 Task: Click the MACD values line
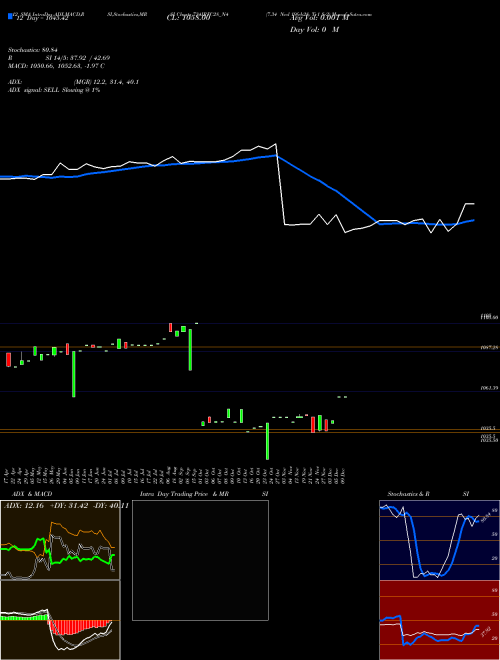[x=56, y=66]
